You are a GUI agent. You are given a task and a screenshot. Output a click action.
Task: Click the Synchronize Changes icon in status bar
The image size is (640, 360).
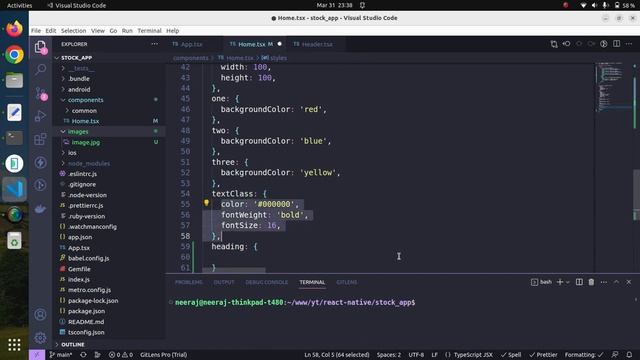(x=83, y=355)
